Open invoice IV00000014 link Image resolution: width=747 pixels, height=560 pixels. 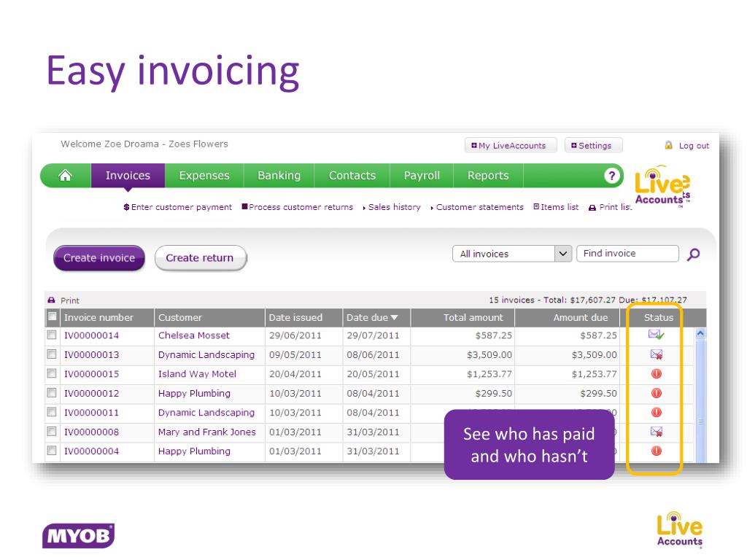91,335
